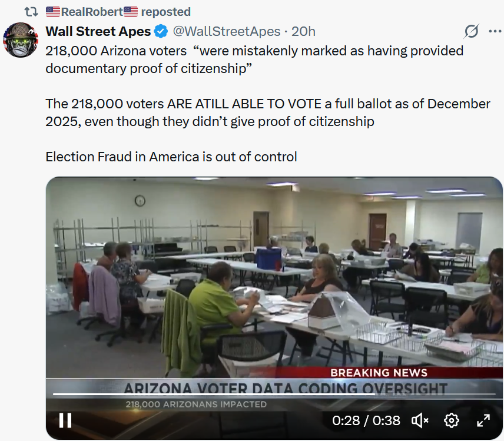Open the 20h timestamp link

pos(304,31)
